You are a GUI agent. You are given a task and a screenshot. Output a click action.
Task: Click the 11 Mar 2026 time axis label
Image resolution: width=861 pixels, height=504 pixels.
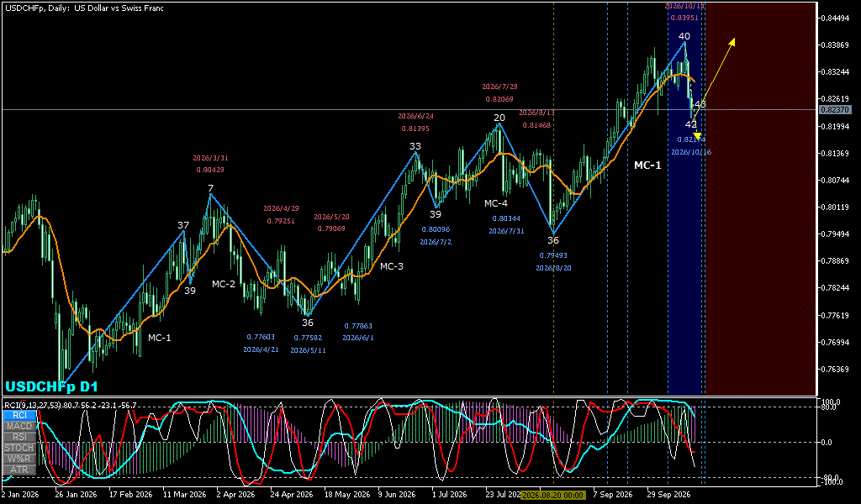point(184,494)
